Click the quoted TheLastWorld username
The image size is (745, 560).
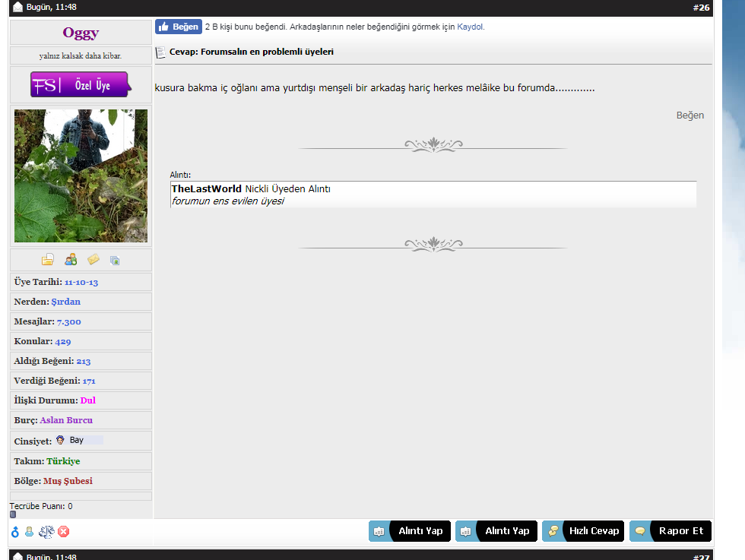tap(206, 188)
